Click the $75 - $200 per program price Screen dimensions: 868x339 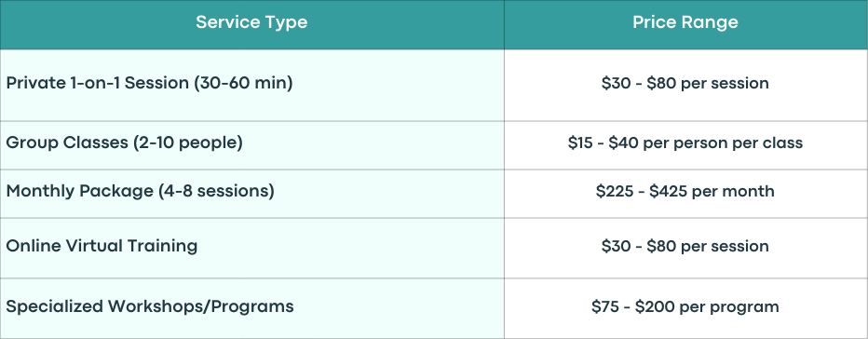point(685,307)
